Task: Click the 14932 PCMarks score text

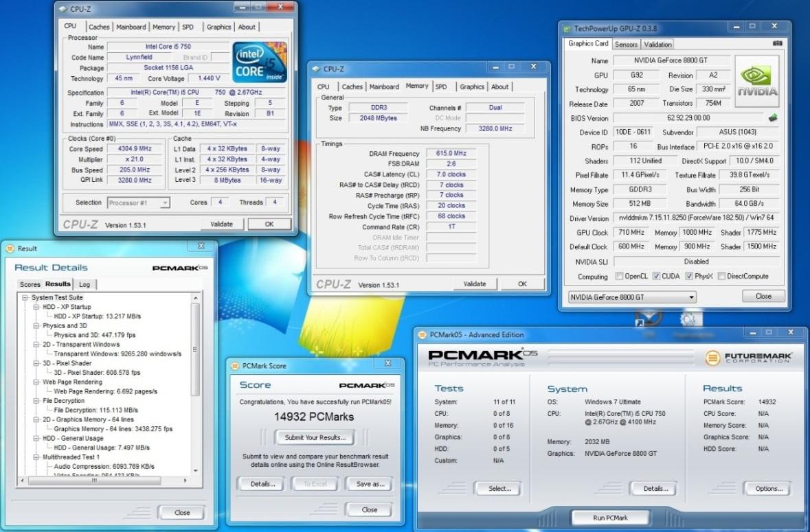Action: (314, 417)
